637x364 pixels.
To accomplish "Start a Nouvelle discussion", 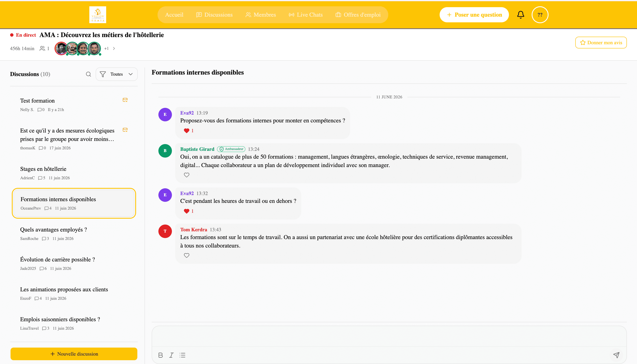I will point(74,354).
